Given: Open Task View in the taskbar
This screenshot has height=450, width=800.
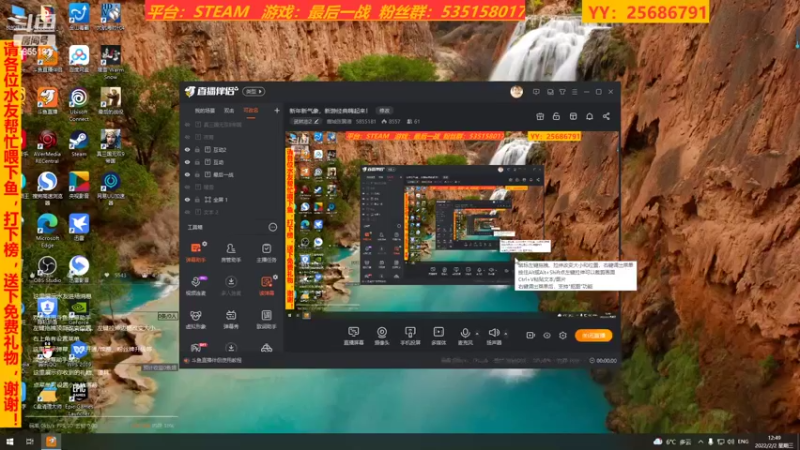Looking at the screenshot, I should (x=30, y=442).
